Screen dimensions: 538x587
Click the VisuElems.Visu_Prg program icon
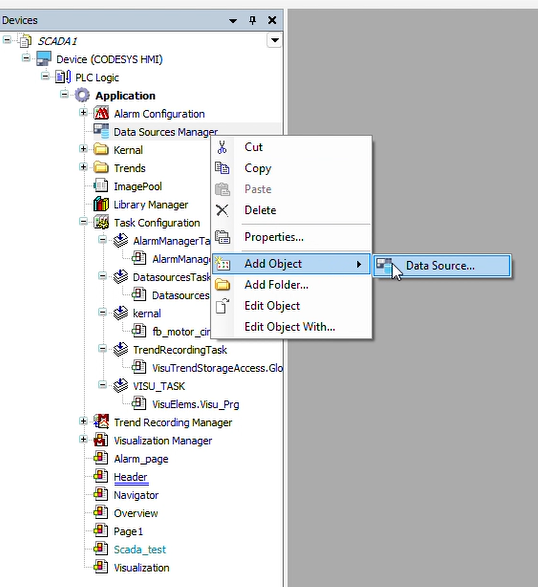(139, 404)
